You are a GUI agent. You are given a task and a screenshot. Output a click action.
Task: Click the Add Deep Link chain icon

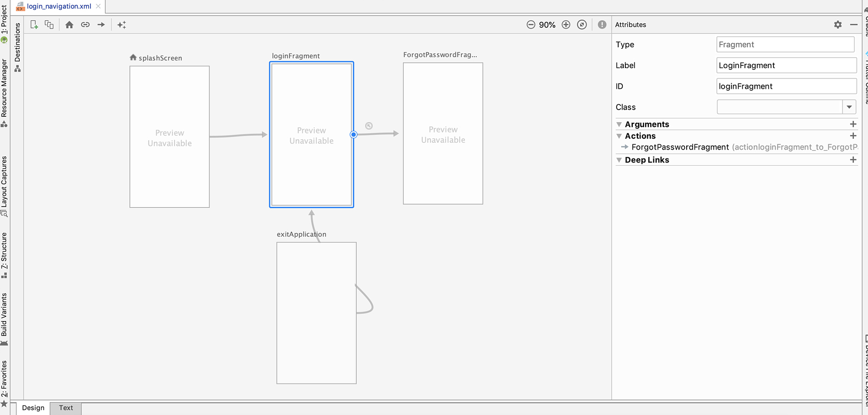[x=85, y=24]
